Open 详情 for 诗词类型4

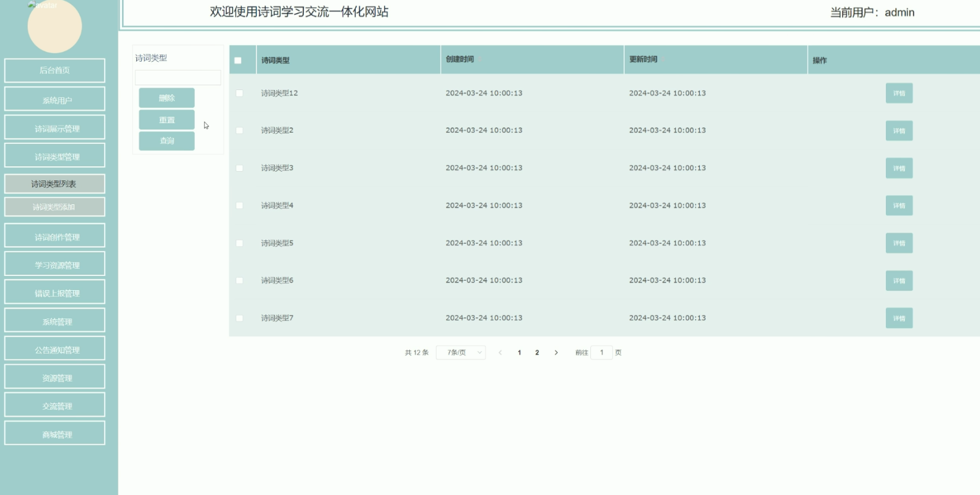(899, 205)
